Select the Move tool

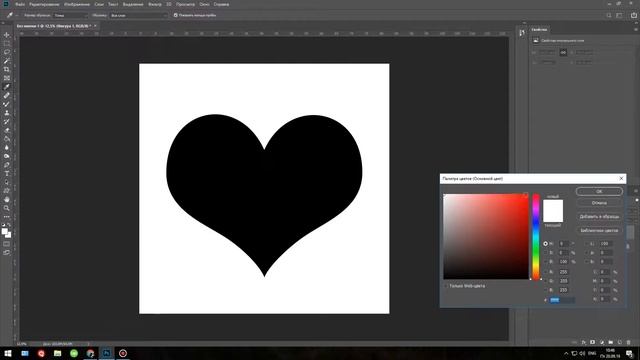pyautogui.click(x=7, y=35)
